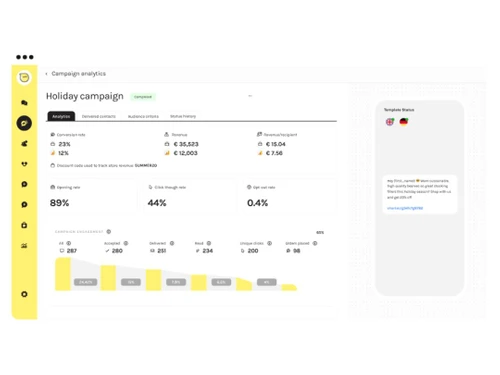The width and height of the screenshot is (500, 375).
Task: Open the Audience criteria tab
Action: pos(143,116)
